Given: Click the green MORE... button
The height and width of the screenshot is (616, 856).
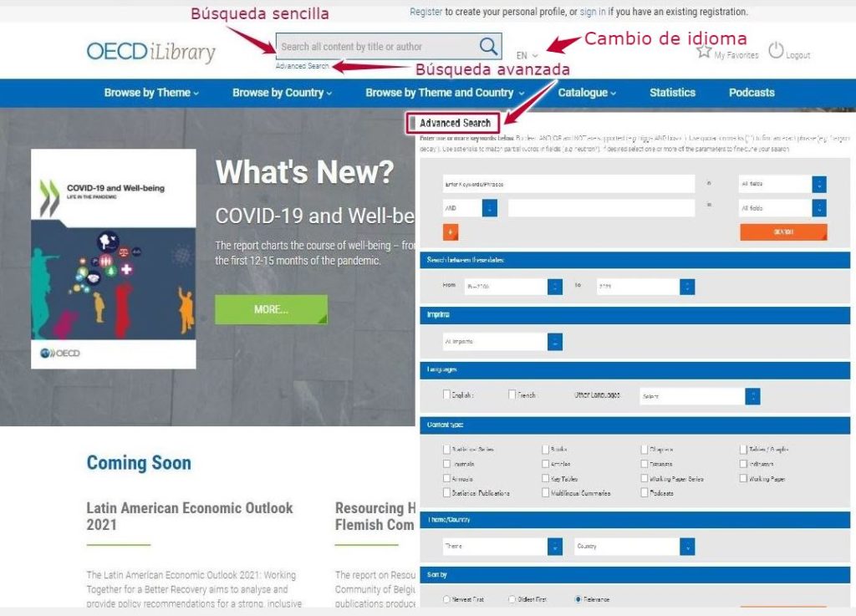Looking at the screenshot, I should pyautogui.click(x=272, y=309).
